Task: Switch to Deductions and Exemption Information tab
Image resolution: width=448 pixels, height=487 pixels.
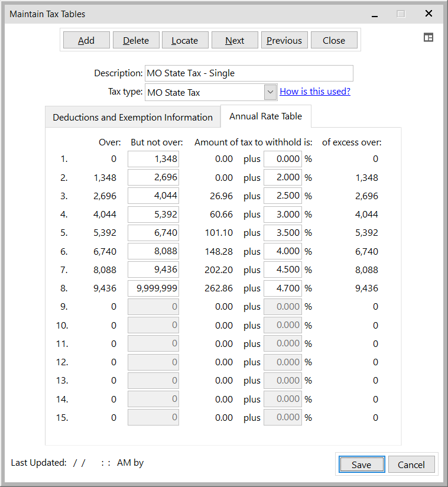Action: [x=132, y=117]
